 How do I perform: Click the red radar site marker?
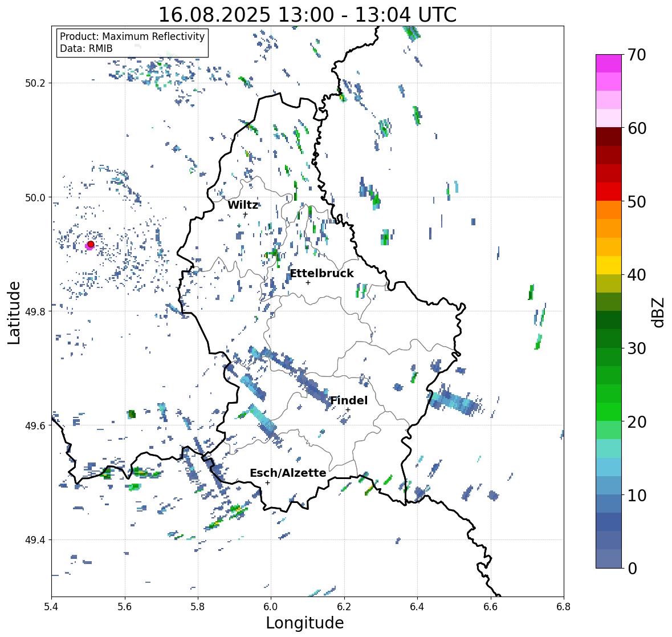[91, 244]
